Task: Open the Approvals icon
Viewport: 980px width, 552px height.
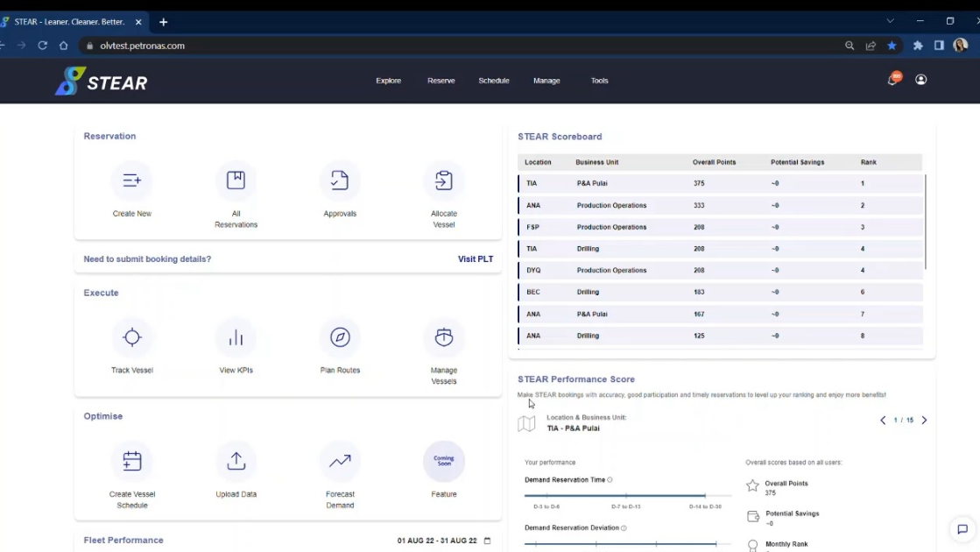Action: click(340, 179)
